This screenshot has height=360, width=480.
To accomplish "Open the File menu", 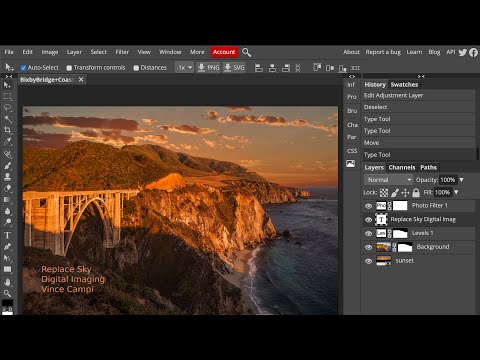I will click(9, 52).
